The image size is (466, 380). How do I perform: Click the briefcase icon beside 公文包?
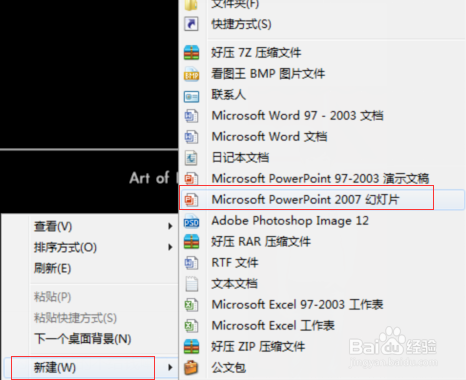(x=191, y=368)
